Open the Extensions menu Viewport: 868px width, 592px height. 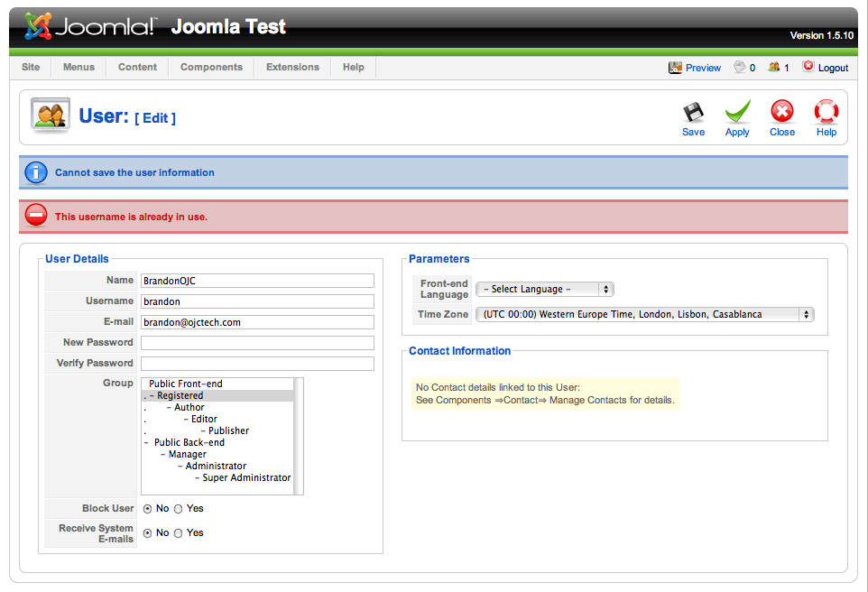292,67
